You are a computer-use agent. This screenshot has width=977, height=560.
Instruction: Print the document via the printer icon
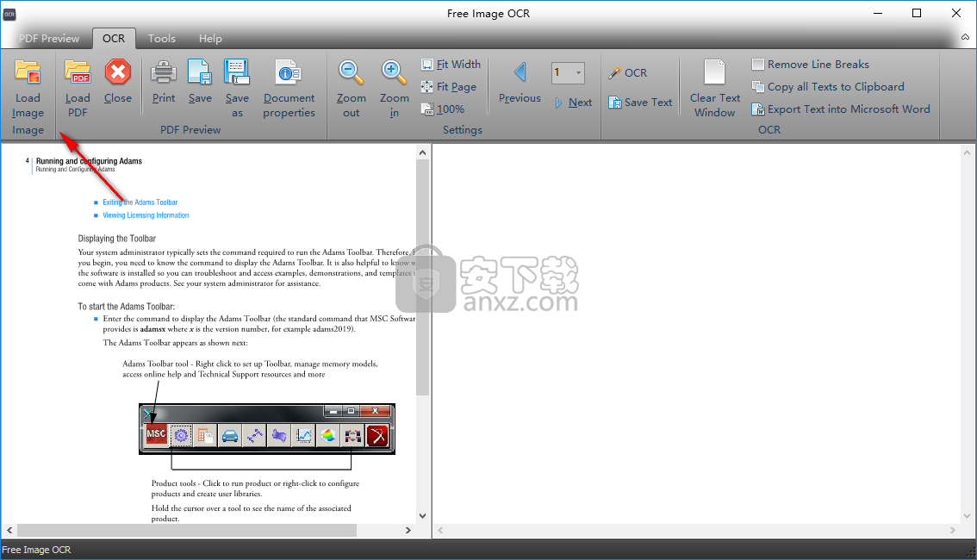click(x=163, y=72)
